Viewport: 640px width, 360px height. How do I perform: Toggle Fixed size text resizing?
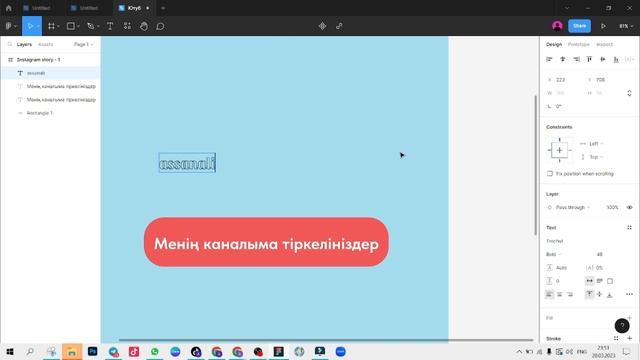pyautogui.click(x=610, y=281)
